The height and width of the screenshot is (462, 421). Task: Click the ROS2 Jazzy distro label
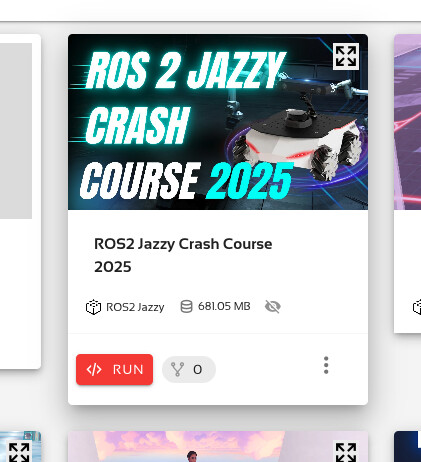[x=135, y=307]
